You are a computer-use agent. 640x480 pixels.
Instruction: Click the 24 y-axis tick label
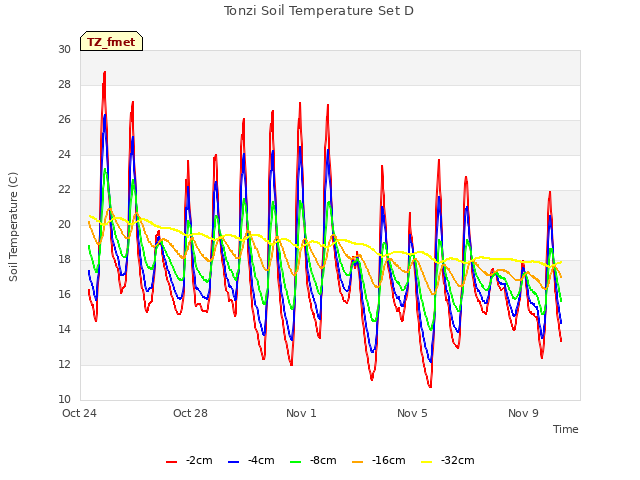(x=64, y=155)
